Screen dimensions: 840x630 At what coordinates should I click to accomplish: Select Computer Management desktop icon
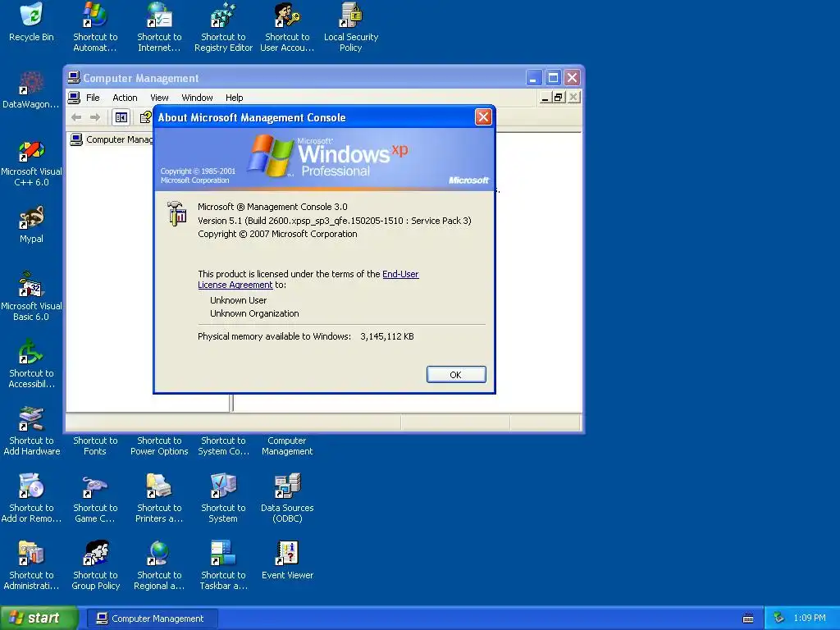(287, 445)
